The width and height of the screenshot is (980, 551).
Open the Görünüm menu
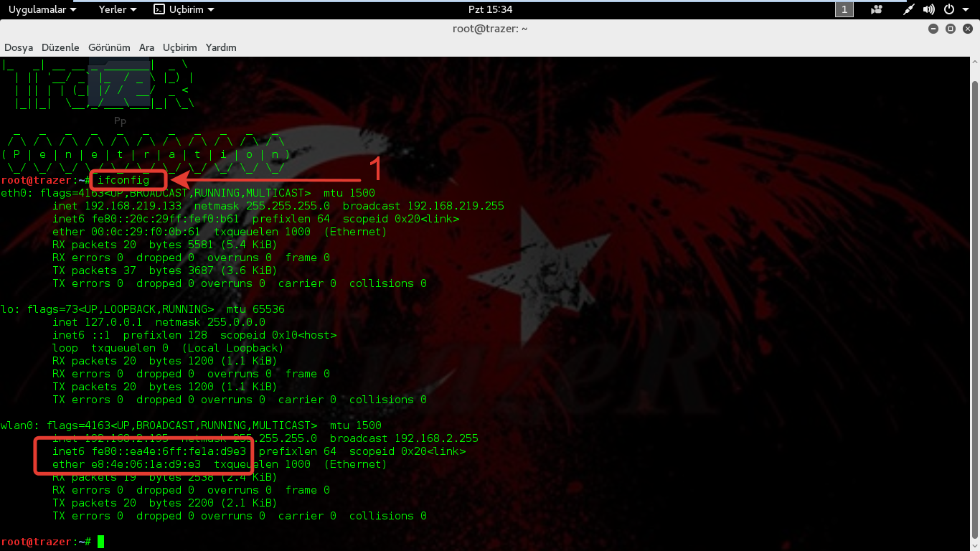[x=109, y=47]
